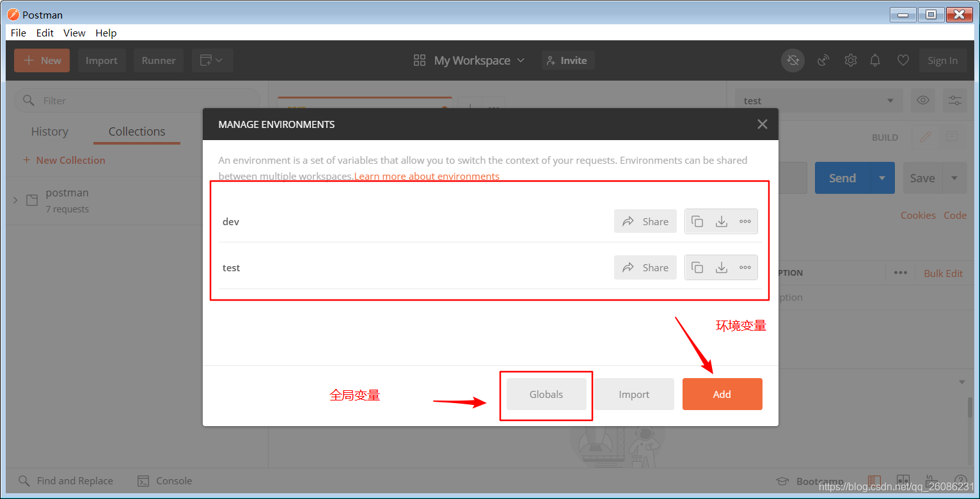The width and height of the screenshot is (980, 499).
Task: Select the dev environment row
Action: click(x=491, y=221)
